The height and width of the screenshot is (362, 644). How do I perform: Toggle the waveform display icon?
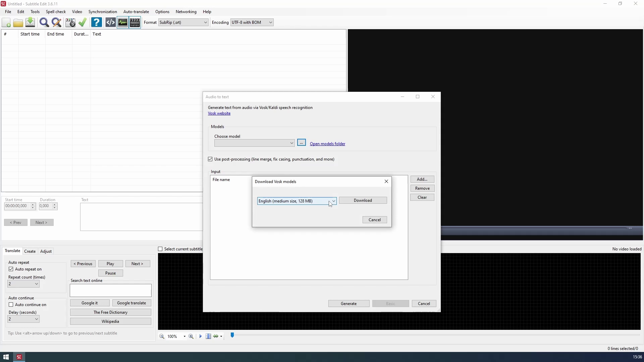click(123, 22)
